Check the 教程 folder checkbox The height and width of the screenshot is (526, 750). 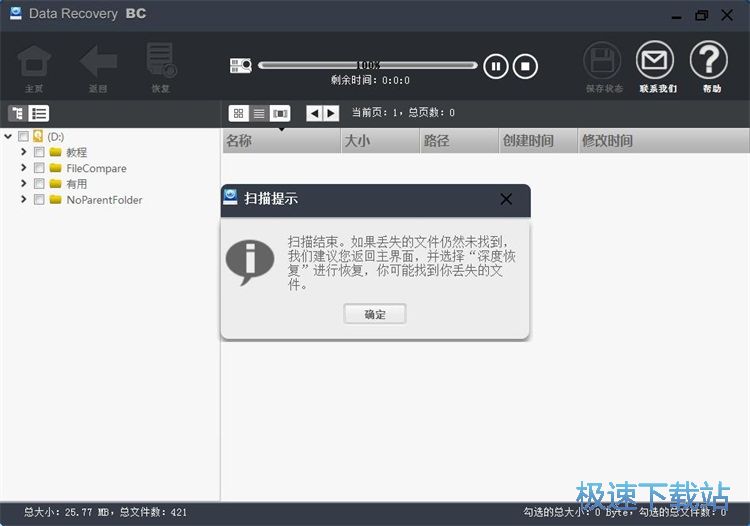click(39, 152)
